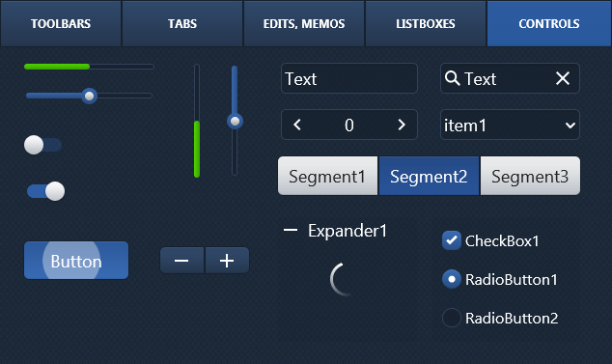Click the magnifier icon in search box
Image resolution: width=612 pixels, height=364 pixels.
[x=452, y=78]
